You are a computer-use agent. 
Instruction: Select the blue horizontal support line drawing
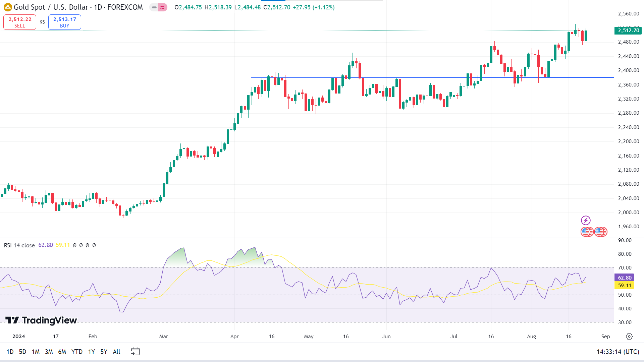click(433, 77)
